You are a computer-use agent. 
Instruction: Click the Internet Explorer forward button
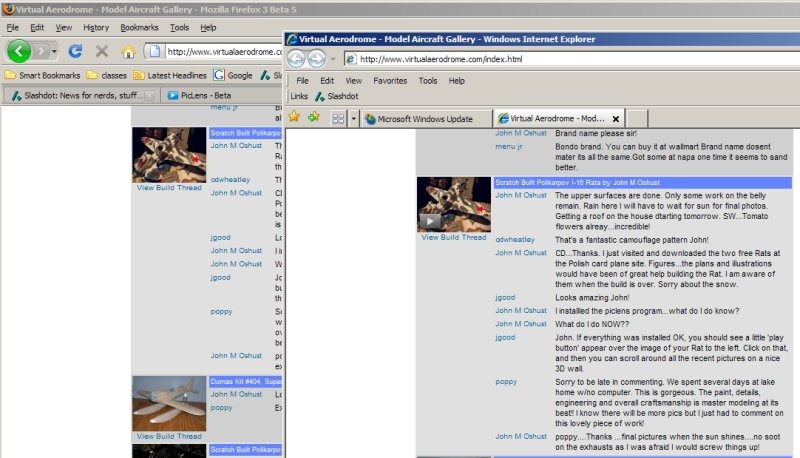point(317,59)
